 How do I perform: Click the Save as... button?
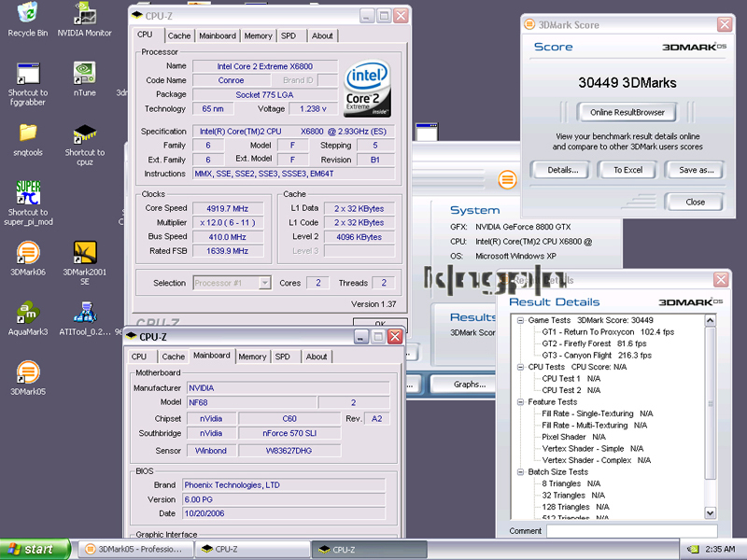(696, 170)
